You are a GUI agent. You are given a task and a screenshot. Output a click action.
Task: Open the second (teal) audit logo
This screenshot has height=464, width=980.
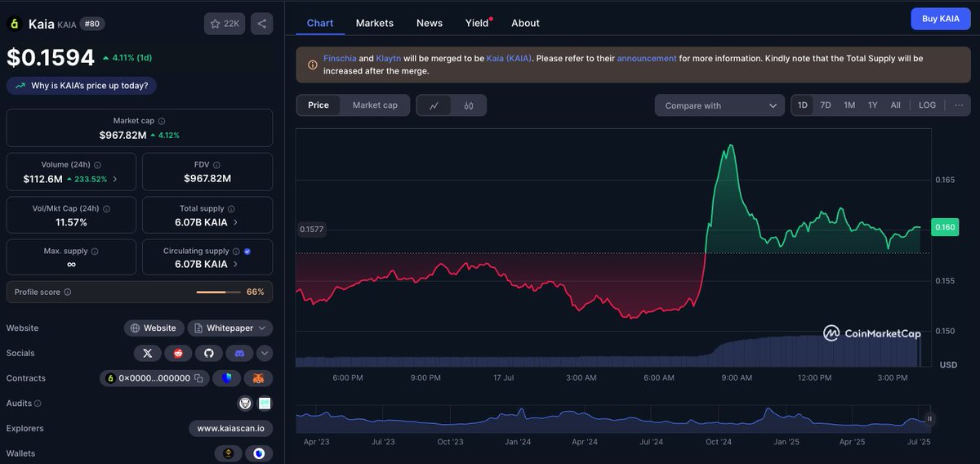pyautogui.click(x=265, y=403)
